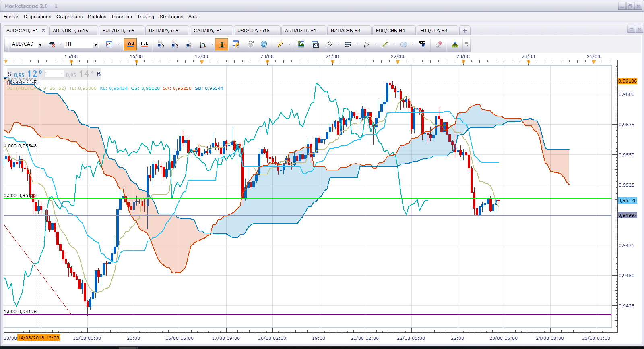644x349 pixels.
Task: Add a new chart tab with plus
Action: point(465,31)
